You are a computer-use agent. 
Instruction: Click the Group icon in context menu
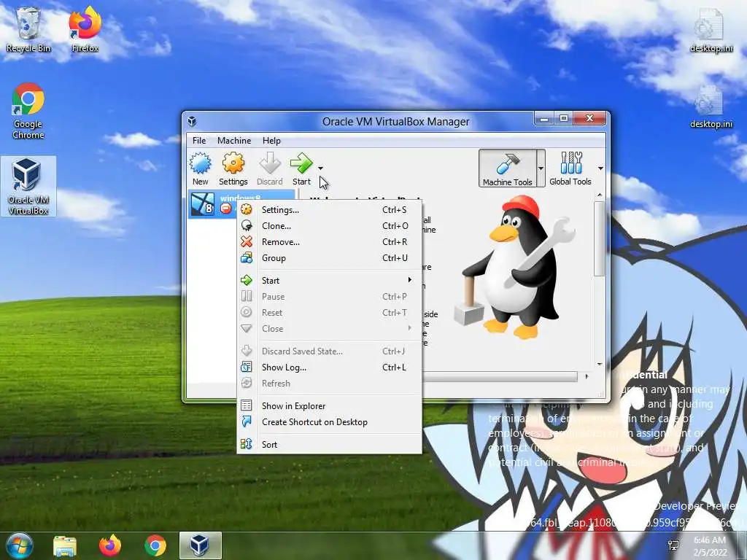pos(247,258)
